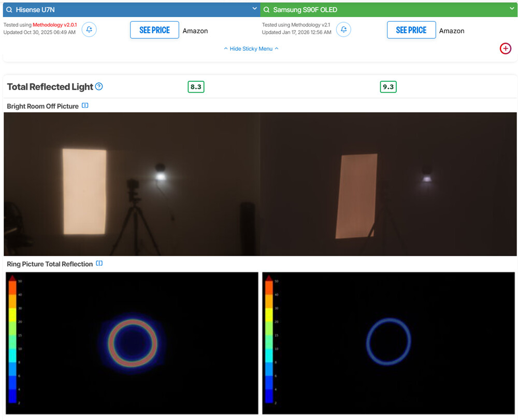Add another product with red plus icon
The image size is (518, 420).
click(506, 49)
